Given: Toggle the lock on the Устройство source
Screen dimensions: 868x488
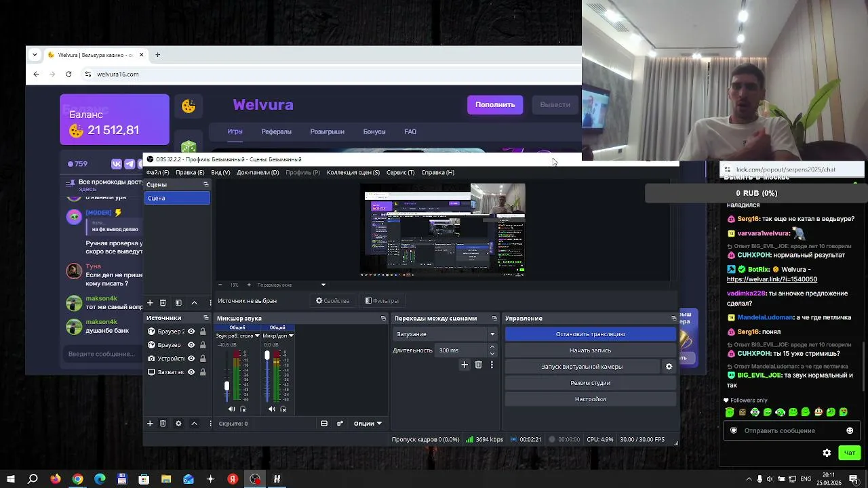Looking at the screenshot, I should coord(203,359).
